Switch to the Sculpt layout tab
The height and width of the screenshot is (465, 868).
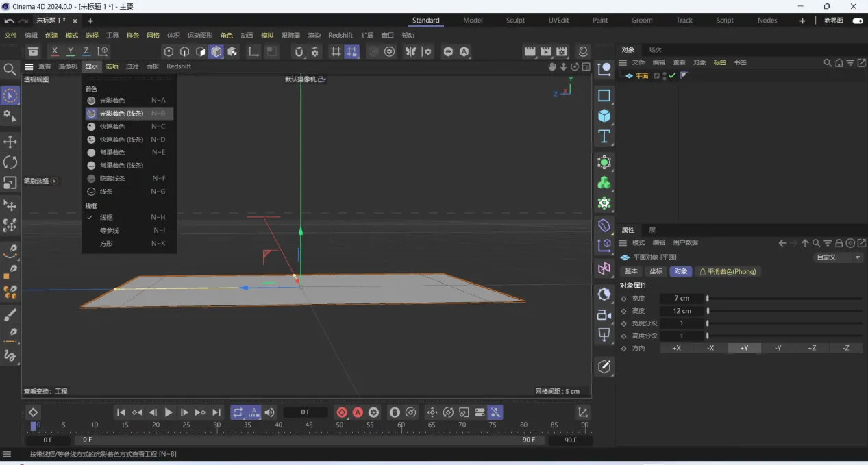point(515,21)
